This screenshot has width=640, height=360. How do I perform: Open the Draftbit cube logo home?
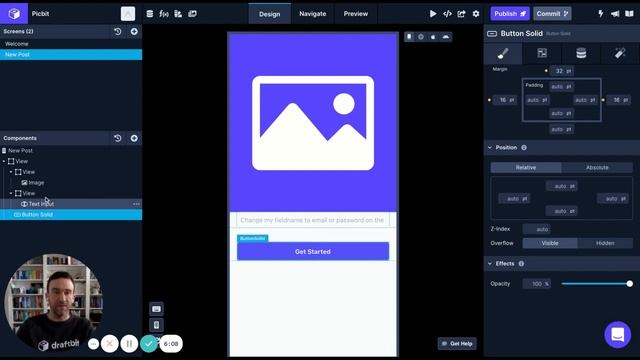[14, 13]
